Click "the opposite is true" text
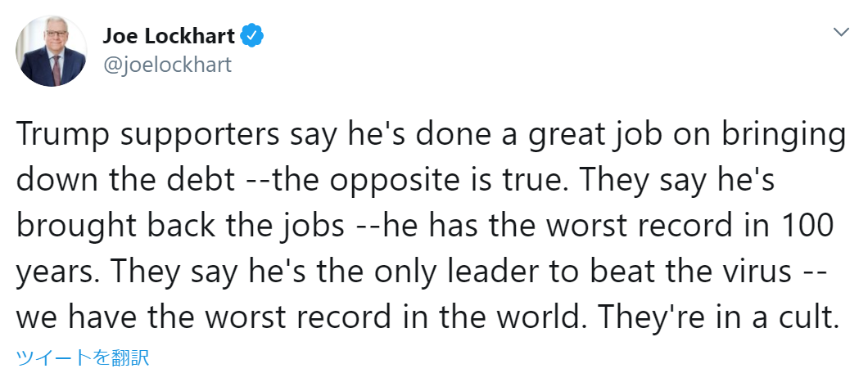This screenshot has height=382, width=868. pyautogui.click(x=389, y=182)
